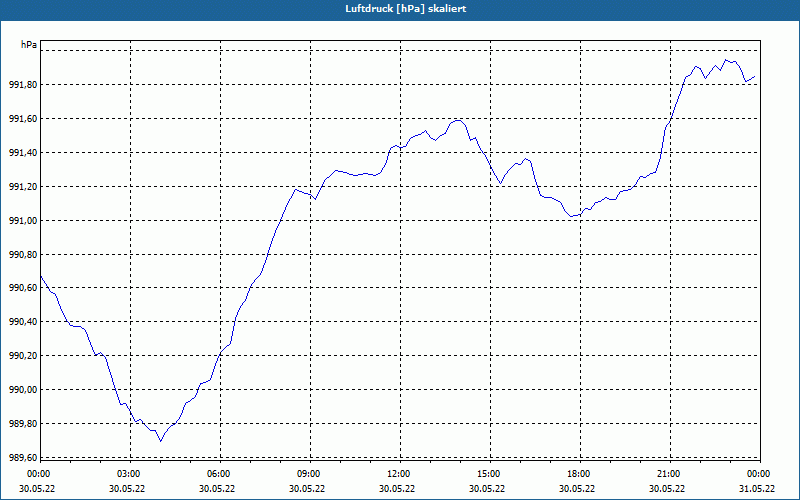
Task: Select the 990,80 y-axis value
Action: 23,254
